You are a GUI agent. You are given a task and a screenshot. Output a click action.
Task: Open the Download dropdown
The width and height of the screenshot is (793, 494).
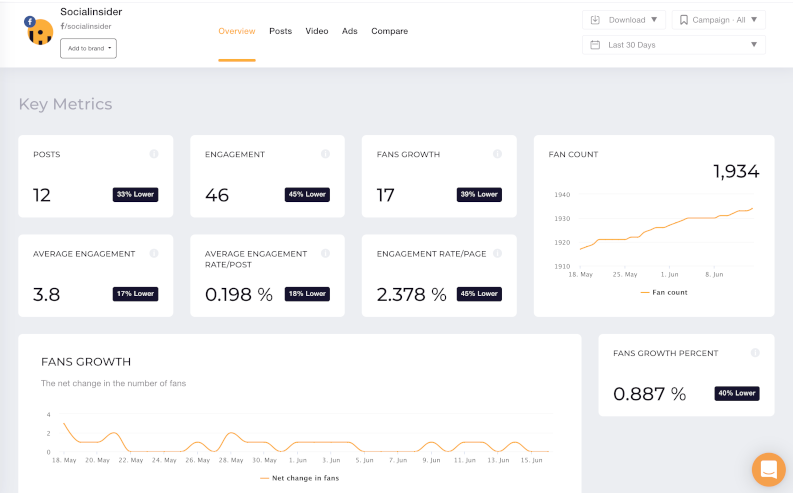[x=624, y=19]
